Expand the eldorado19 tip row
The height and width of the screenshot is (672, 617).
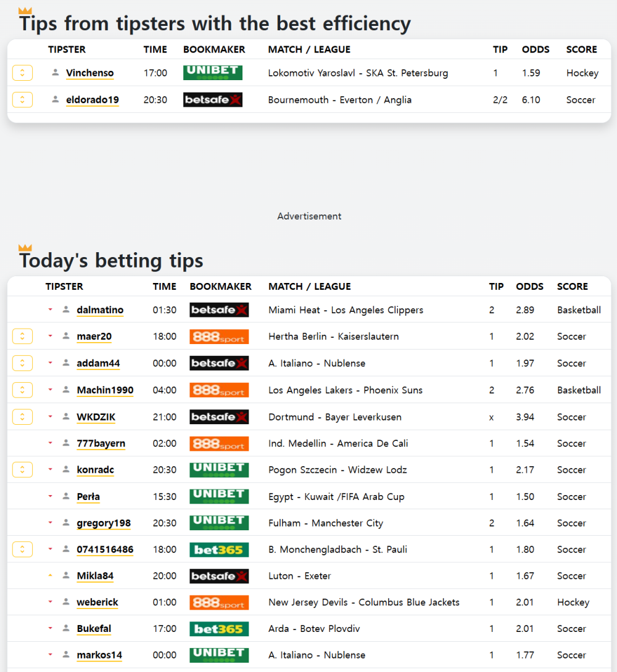tap(22, 100)
